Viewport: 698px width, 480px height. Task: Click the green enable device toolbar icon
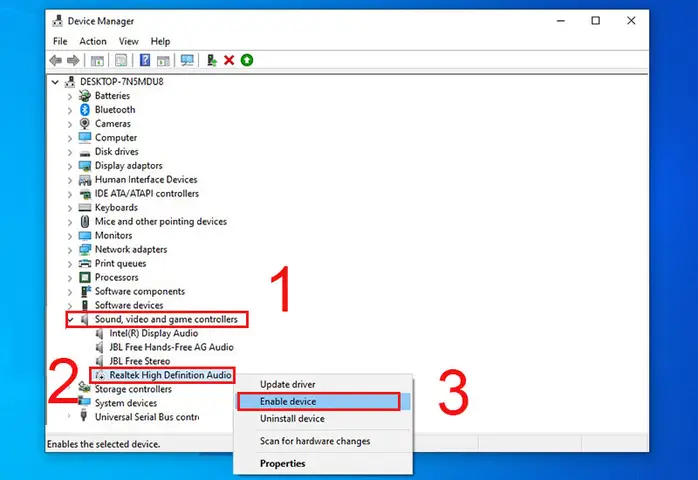click(x=247, y=60)
